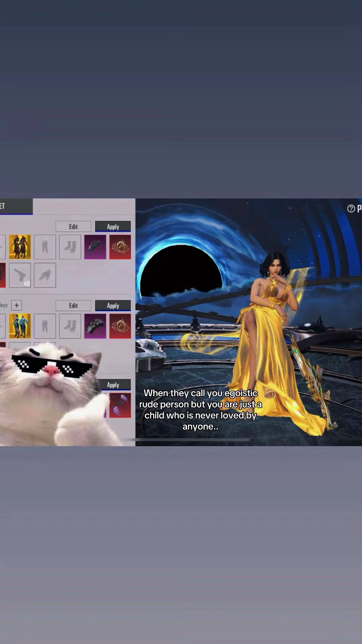Viewport: 362px width, 644px height.
Task: Select the dark-robed duo outfit in first preset
Action: (20, 247)
